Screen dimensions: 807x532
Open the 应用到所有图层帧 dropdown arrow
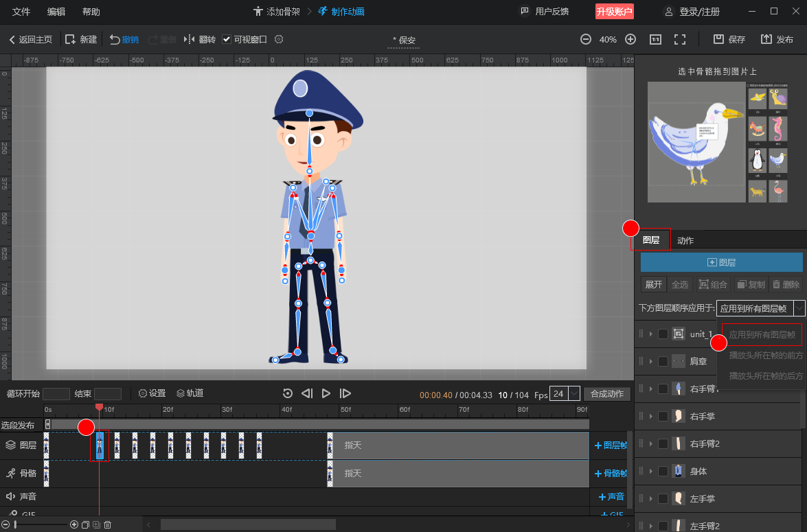tap(799, 308)
